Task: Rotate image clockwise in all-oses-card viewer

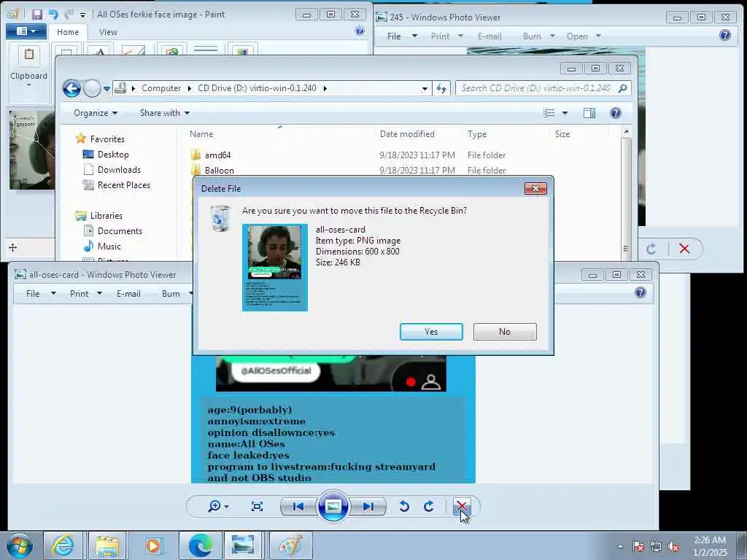Action: point(429,506)
